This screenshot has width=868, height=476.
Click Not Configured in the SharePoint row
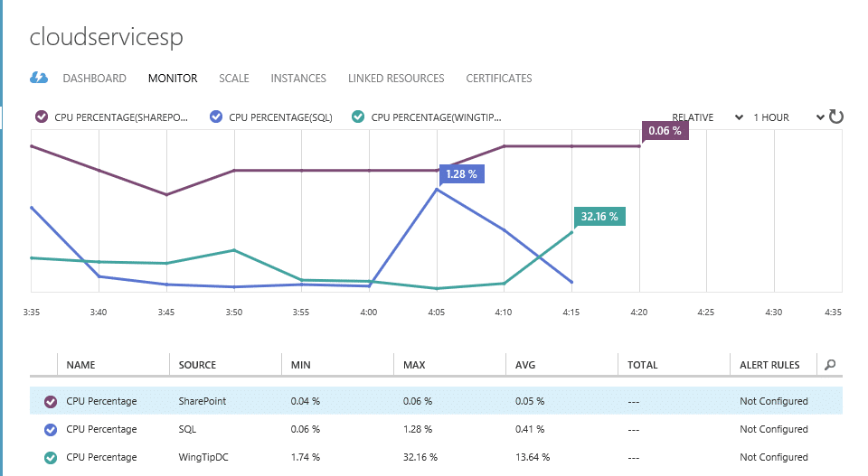(x=774, y=401)
